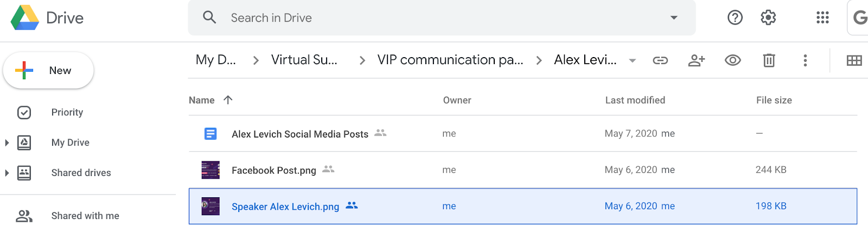Go to VIP communication breadcrumb folder
The width and height of the screenshot is (868, 238).
(450, 60)
